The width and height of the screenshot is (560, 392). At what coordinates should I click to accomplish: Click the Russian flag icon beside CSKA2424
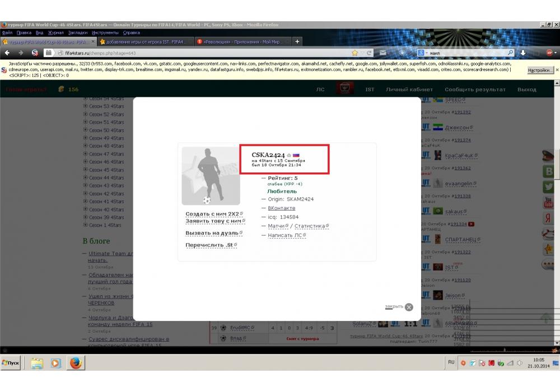296,155
